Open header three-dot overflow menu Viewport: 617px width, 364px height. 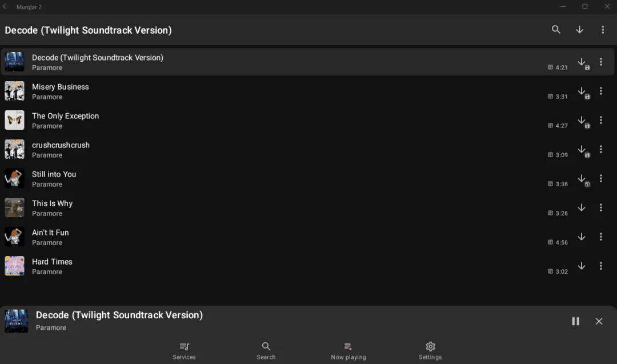click(x=603, y=30)
